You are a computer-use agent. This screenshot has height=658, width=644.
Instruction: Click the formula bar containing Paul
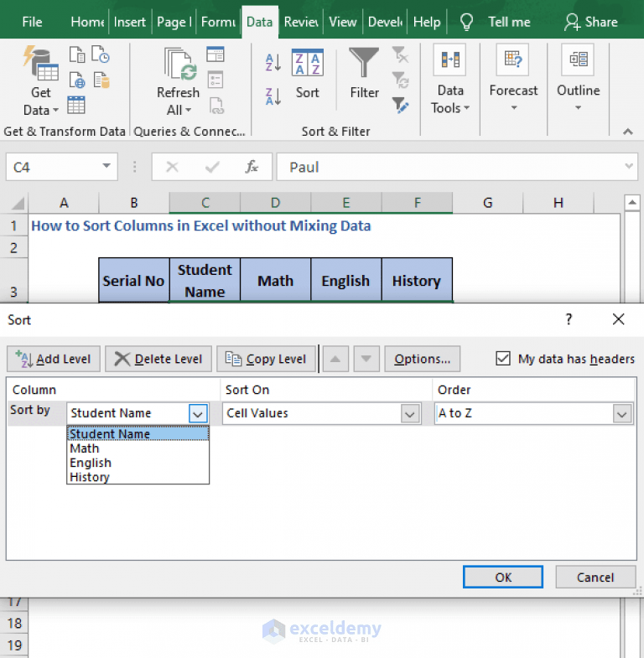point(457,167)
